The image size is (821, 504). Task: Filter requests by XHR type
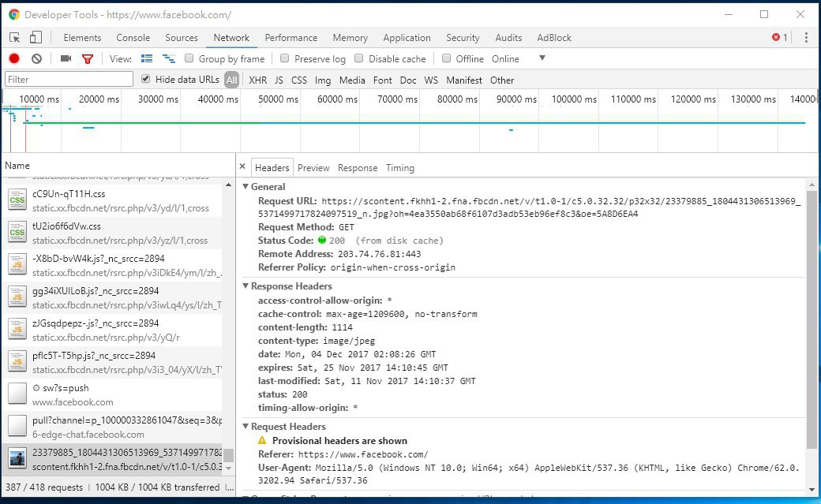257,80
